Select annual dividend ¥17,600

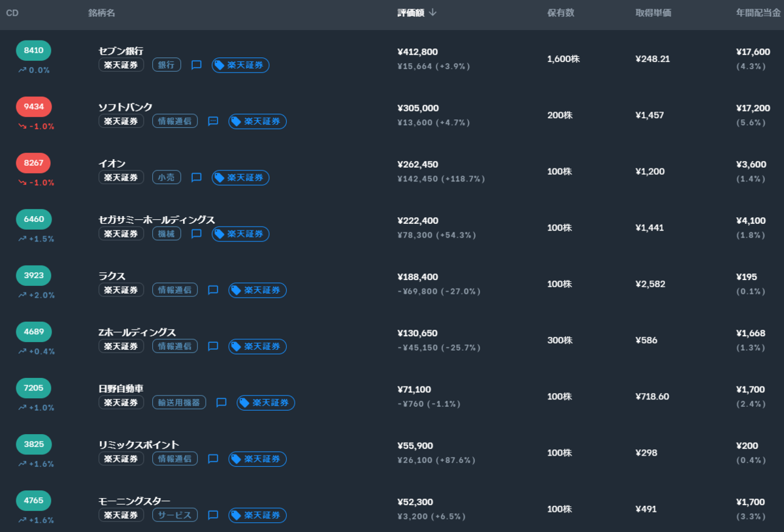pyautogui.click(x=753, y=52)
